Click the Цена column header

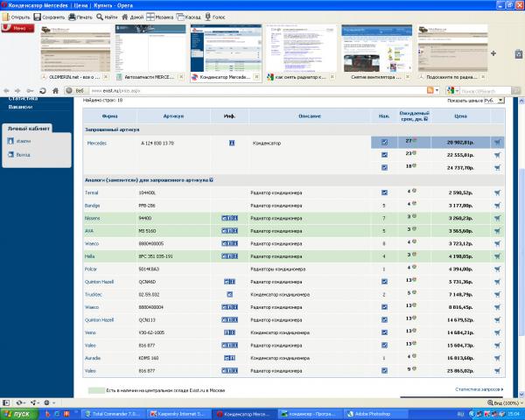pyautogui.click(x=460, y=116)
